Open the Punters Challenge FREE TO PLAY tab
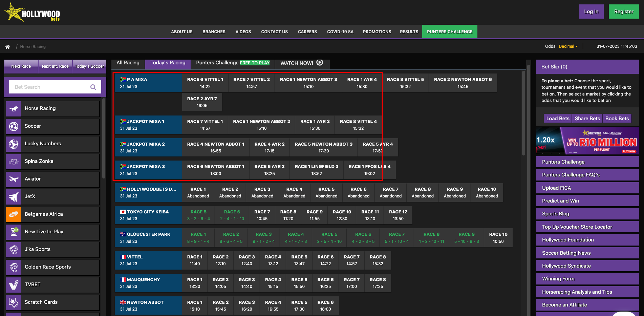644x316 pixels. pyautogui.click(x=233, y=63)
